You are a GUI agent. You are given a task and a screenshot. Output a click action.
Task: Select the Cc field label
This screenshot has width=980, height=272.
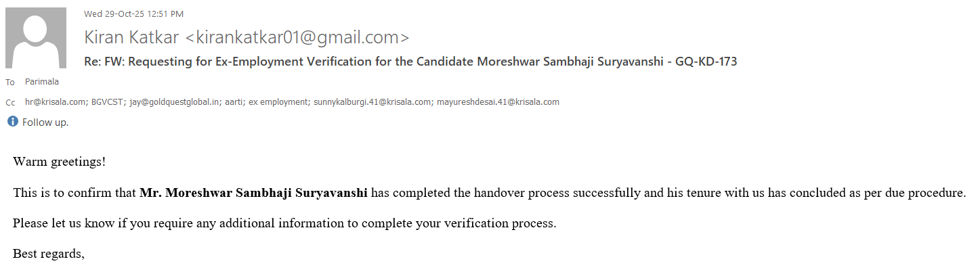(x=10, y=103)
